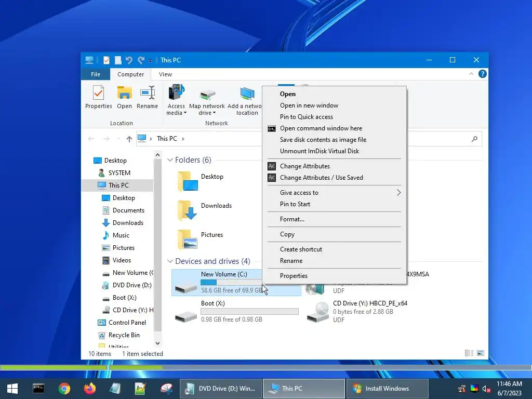
Task: Collapse the Devices and drives (4) group
Action: point(170,261)
